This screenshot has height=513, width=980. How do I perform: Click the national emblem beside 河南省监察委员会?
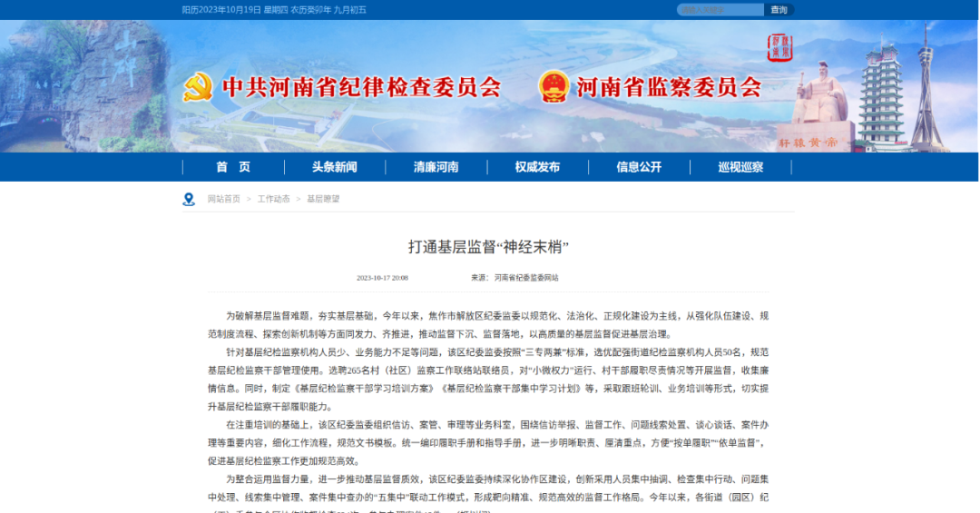pos(553,87)
